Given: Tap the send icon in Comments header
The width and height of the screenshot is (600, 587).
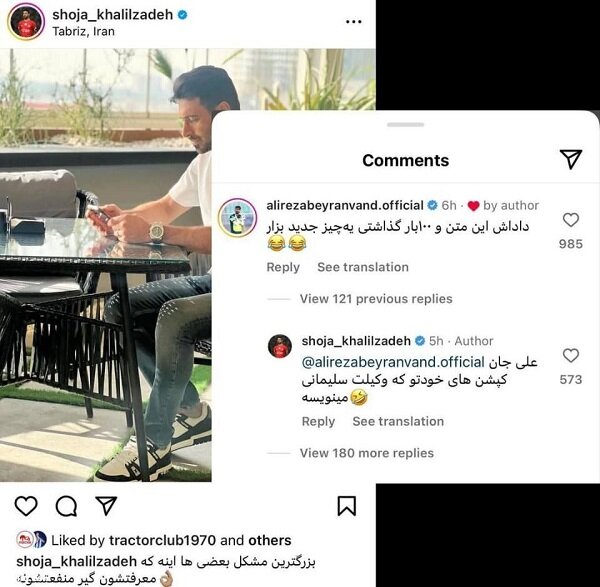Looking at the screenshot, I should click(571, 159).
